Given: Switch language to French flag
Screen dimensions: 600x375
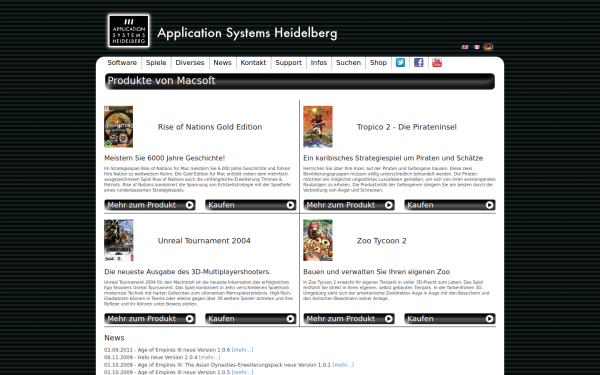Looking at the screenshot, I should (x=476, y=47).
